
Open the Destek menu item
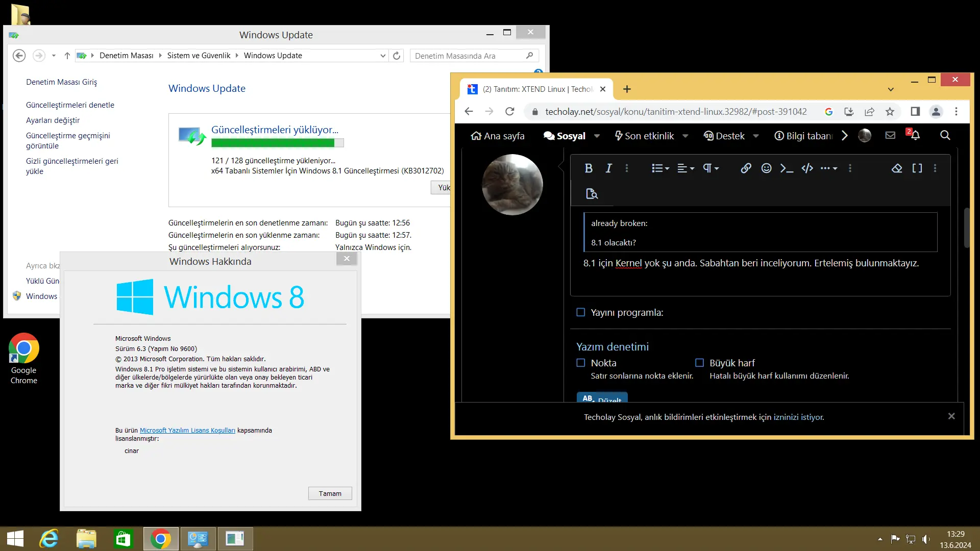tap(724, 136)
